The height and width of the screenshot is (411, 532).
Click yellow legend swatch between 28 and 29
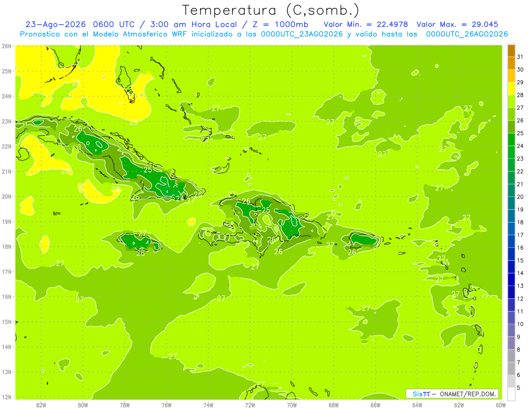coord(511,89)
